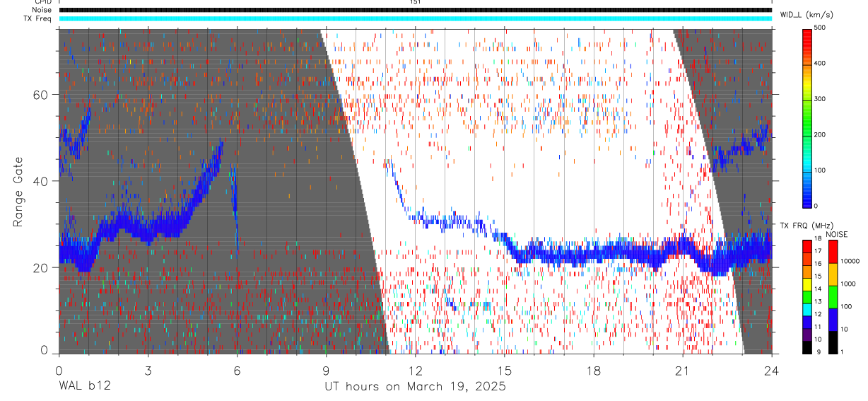Click the black Noise strip at the top
Screen dimensions: 868x401
(x=415, y=10)
